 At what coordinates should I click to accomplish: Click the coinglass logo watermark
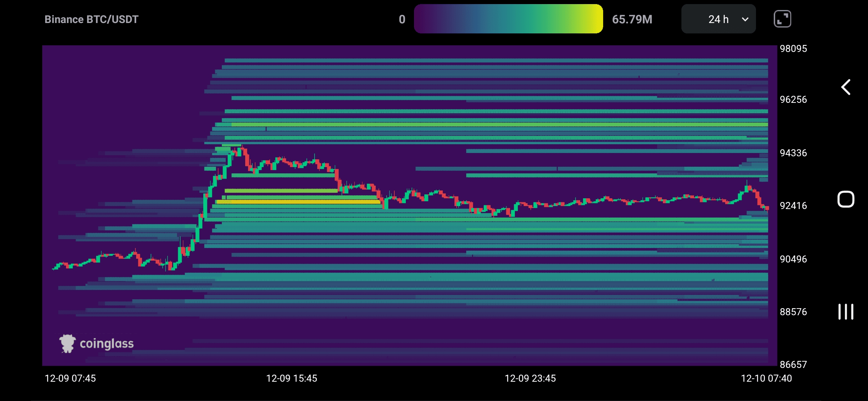[x=68, y=343]
